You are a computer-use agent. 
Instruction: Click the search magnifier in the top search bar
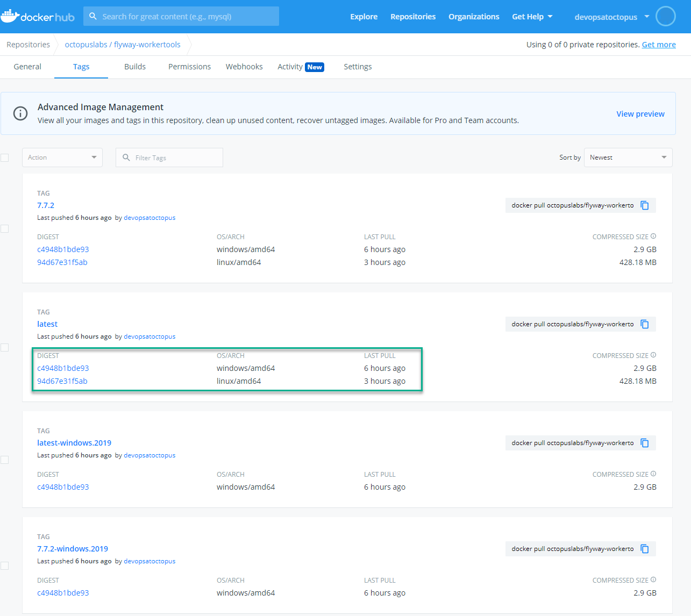(x=93, y=16)
